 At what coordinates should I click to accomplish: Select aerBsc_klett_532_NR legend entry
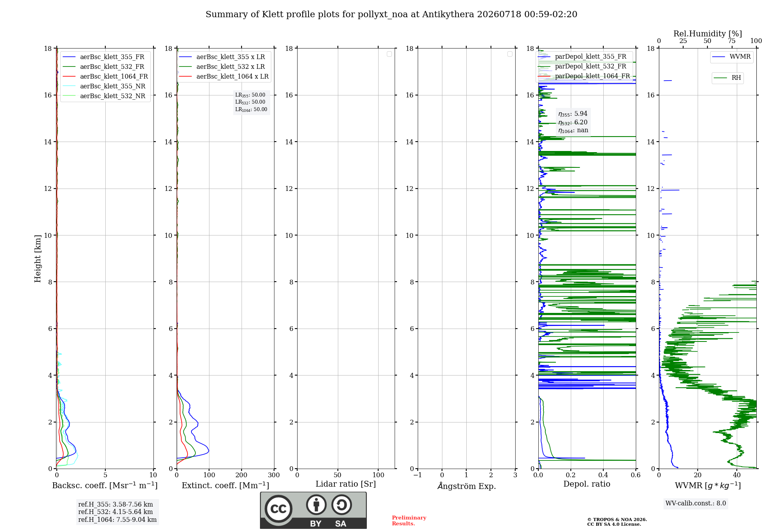[104, 96]
